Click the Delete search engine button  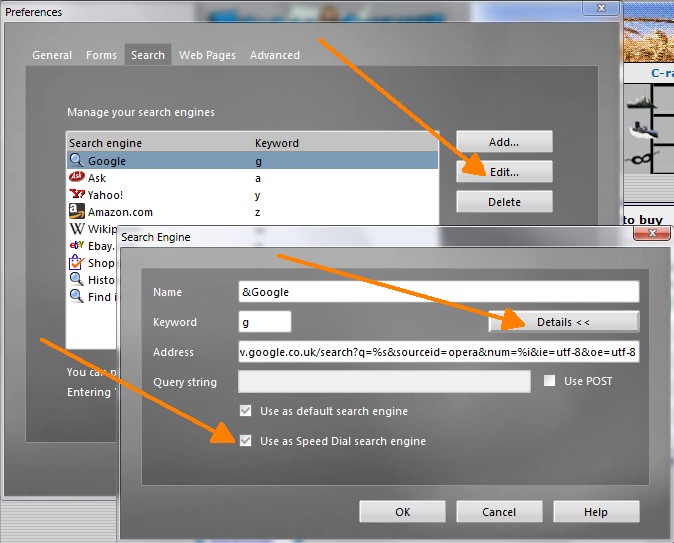click(504, 202)
